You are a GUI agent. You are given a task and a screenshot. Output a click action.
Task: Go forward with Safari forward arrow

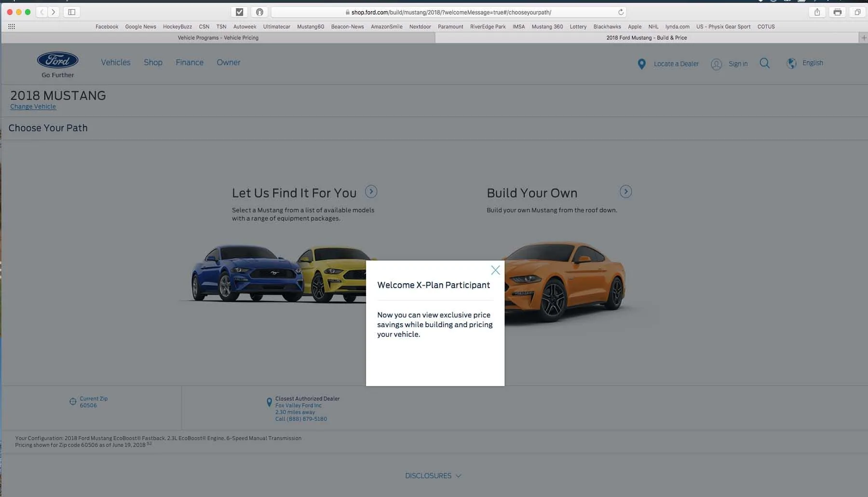coord(54,12)
